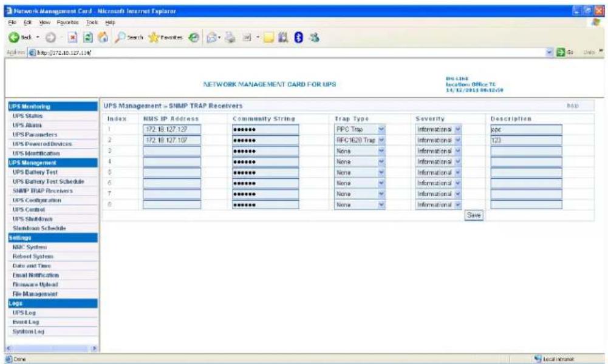
Task: Click the Bluetooth toolbar icon
Action: (x=298, y=37)
